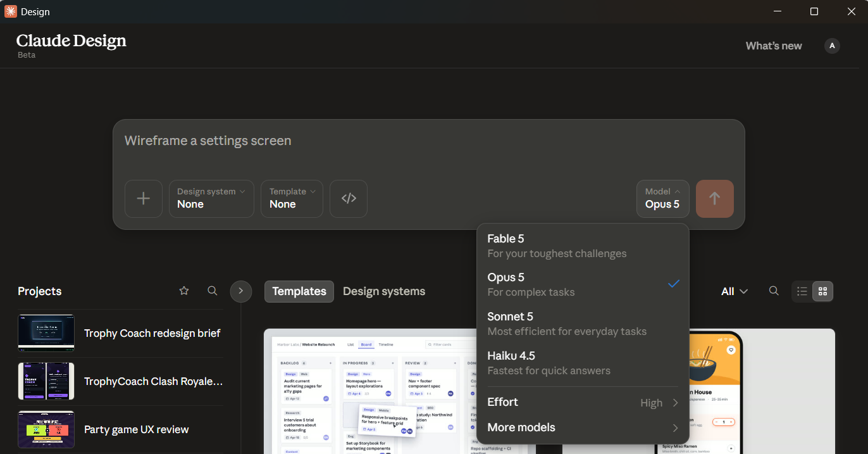The image size is (868, 454).
Task: Switch to grid view layout
Action: coord(822,291)
